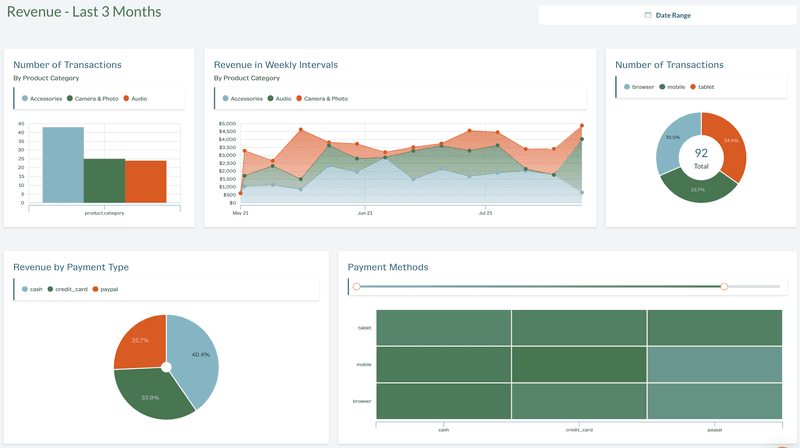The height and width of the screenshot is (448, 800).
Task: Click the blue Accessories bar
Action: point(63,165)
